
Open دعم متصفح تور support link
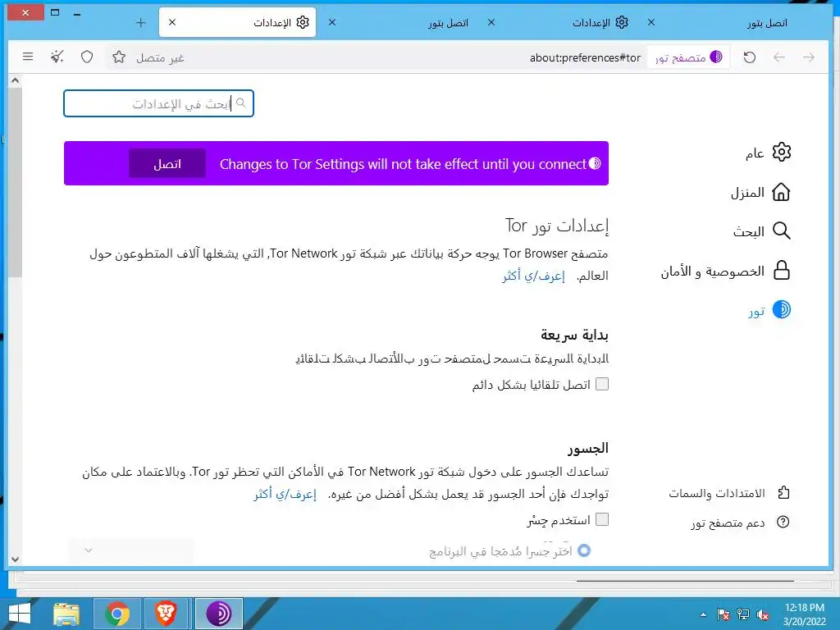(741, 523)
